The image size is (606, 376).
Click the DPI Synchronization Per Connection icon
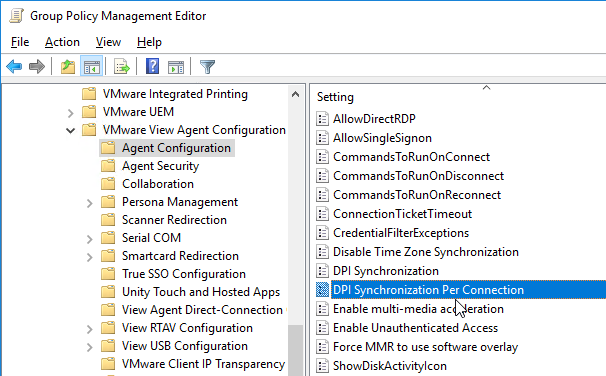pos(322,289)
